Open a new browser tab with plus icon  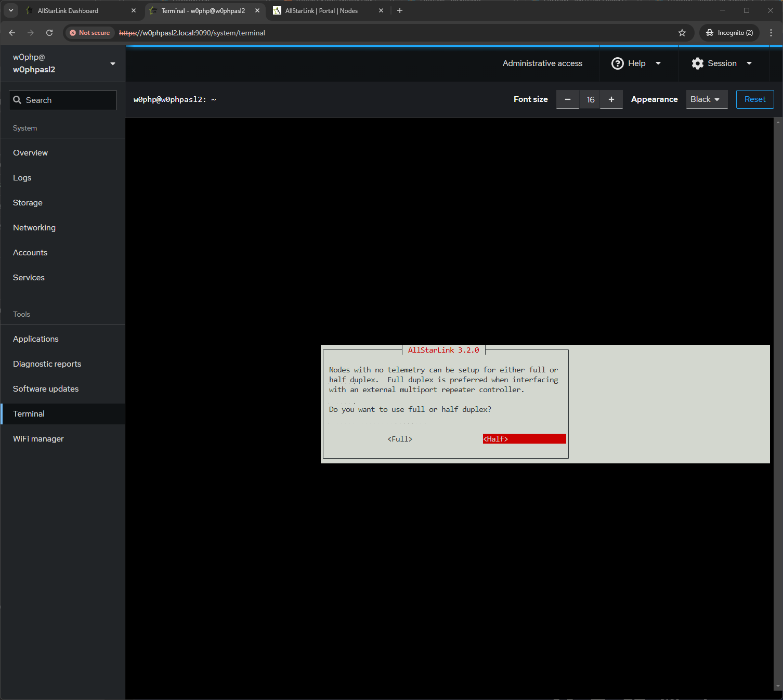tap(400, 10)
